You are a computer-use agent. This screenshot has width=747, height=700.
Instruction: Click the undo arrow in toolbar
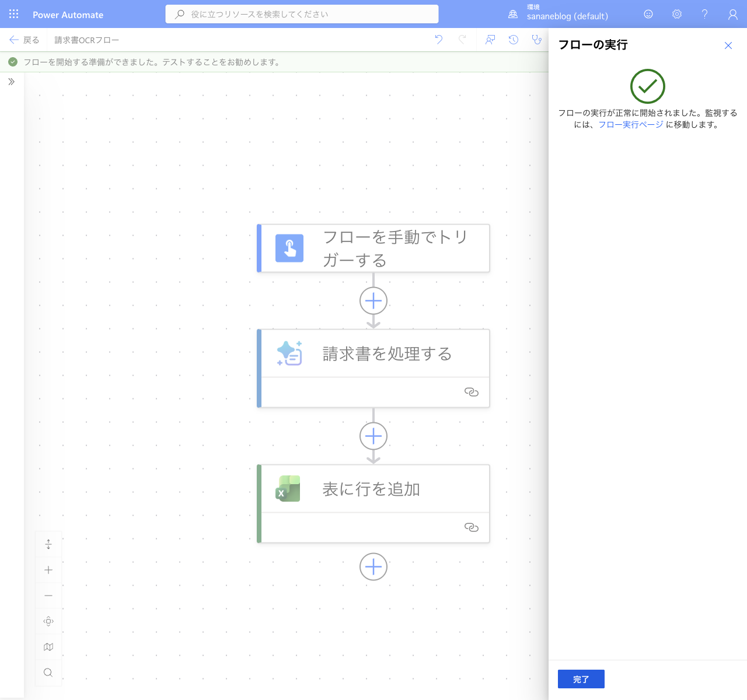pos(439,40)
